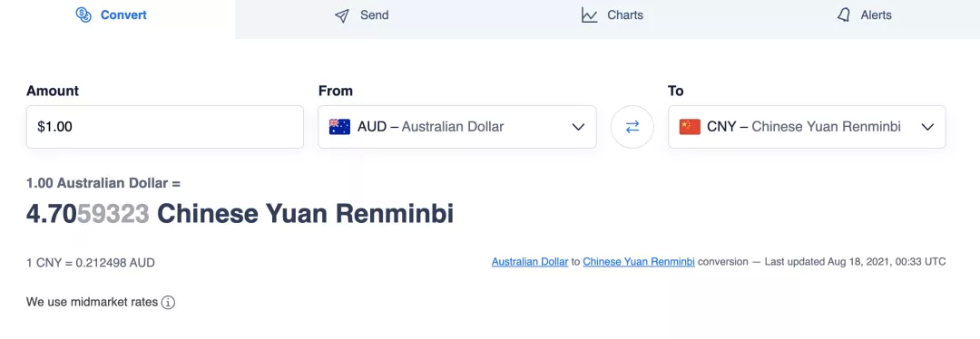Switch to the Send tab
The width and height of the screenshot is (980, 339).
pyautogui.click(x=362, y=15)
